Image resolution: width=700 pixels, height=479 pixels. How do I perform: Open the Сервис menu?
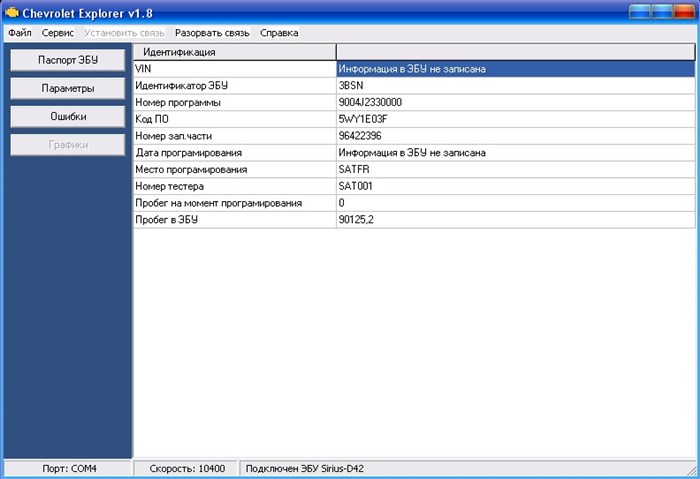point(58,33)
